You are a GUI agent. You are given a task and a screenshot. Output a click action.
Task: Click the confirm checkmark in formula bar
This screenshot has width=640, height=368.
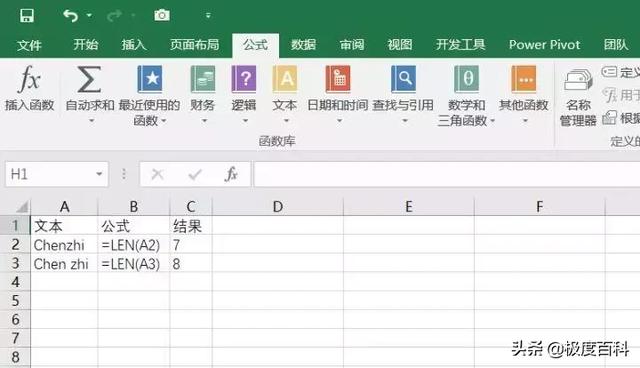195,175
